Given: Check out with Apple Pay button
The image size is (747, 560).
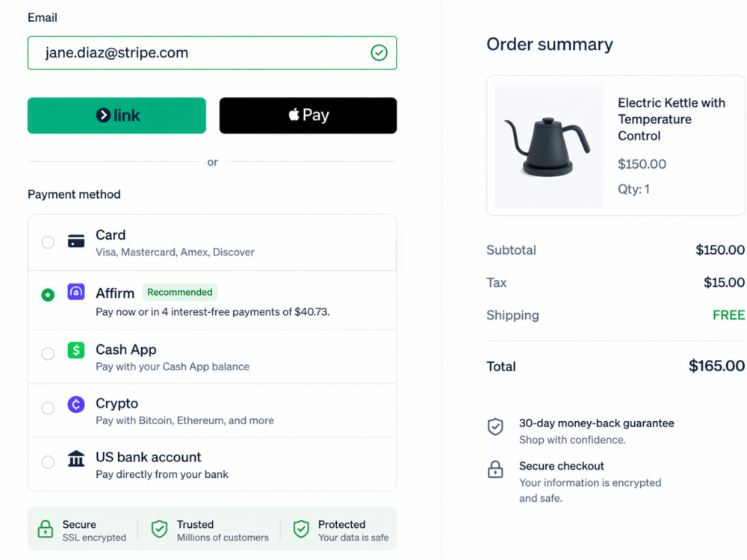Looking at the screenshot, I should click(x=308, y=116).
